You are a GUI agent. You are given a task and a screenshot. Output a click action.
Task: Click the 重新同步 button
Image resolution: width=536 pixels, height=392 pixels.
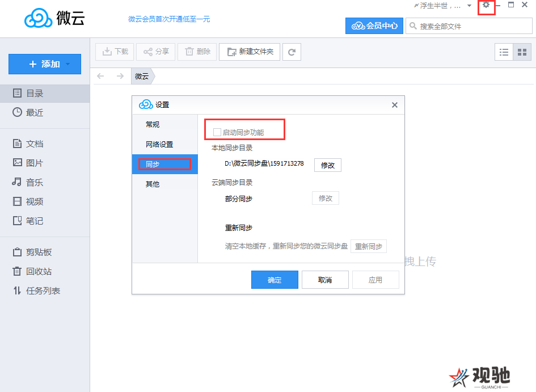369,246
